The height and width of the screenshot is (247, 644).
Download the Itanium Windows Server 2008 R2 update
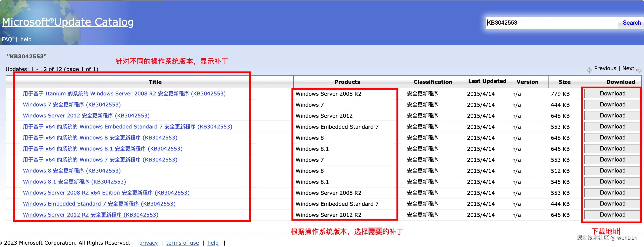(x=612, y=94)
